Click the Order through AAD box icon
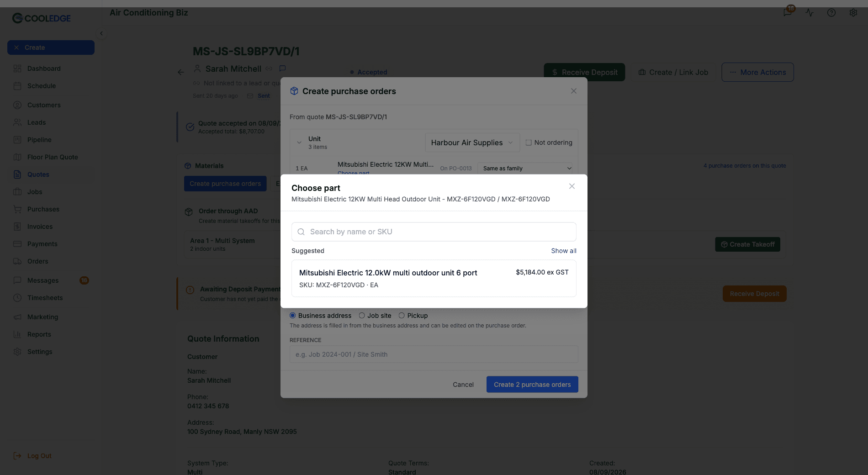Image resolution: width=868 pixels, height=475 pixels. click(189, 212)
